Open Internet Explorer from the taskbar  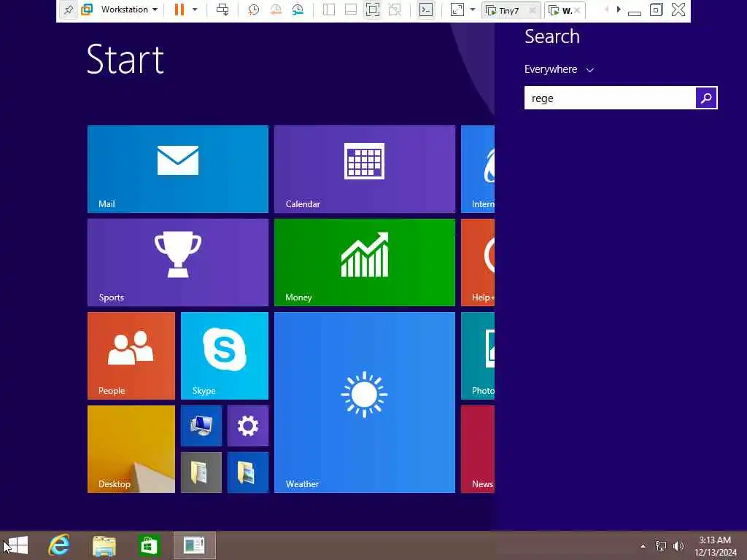click(60, 545)
